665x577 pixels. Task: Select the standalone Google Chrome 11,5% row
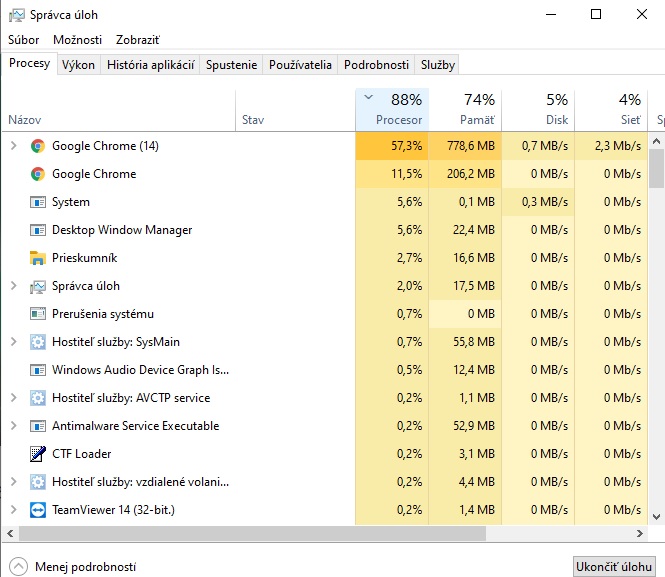click(325, 174)
